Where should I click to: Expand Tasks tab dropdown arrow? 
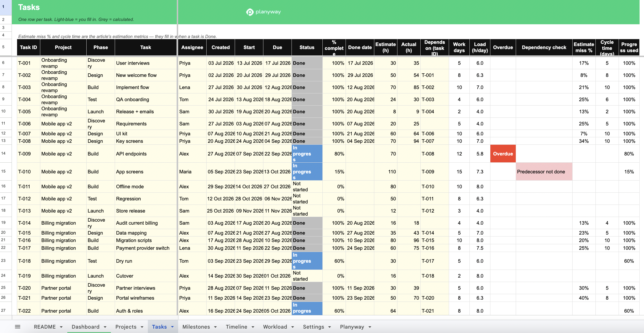point(172,327)
